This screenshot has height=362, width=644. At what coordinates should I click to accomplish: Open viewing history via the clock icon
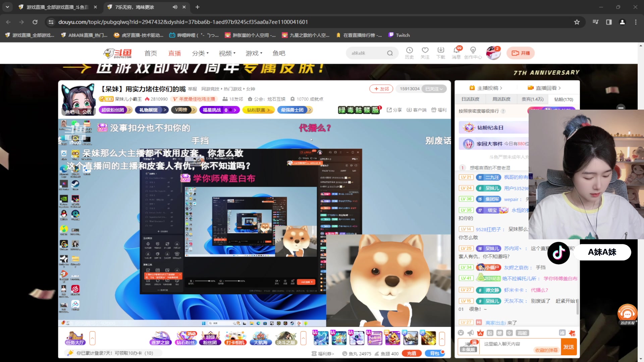coord(409,53)
